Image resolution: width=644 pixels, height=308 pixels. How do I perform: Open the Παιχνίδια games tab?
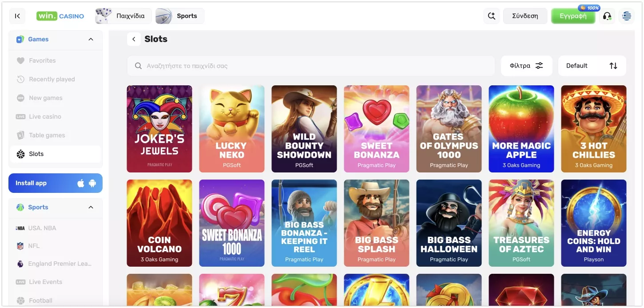[x=123, y=16]
